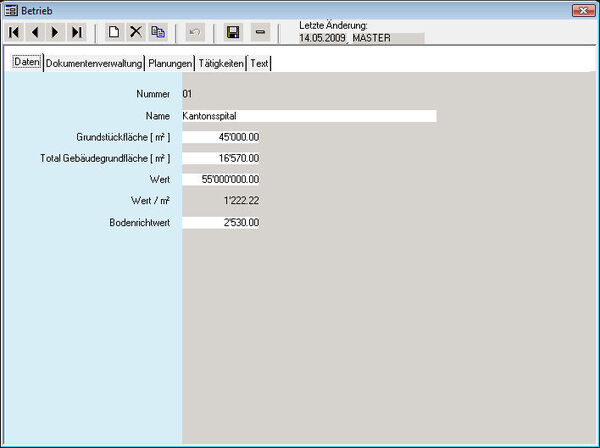Click the undo arrow icon

click(x=194, y=32)
